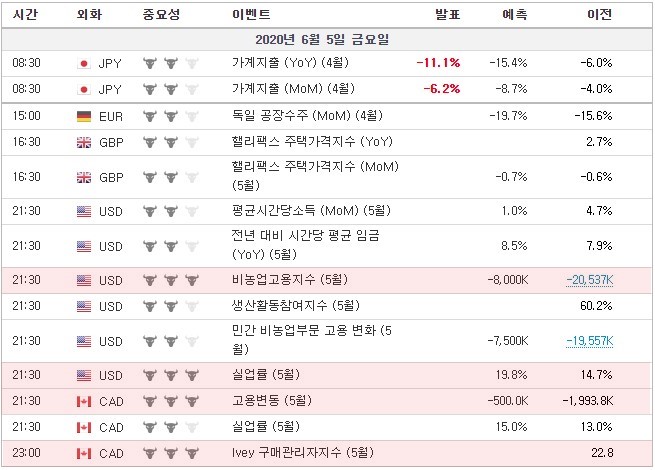Sort by the 시간 column header

tap(25, 15)
